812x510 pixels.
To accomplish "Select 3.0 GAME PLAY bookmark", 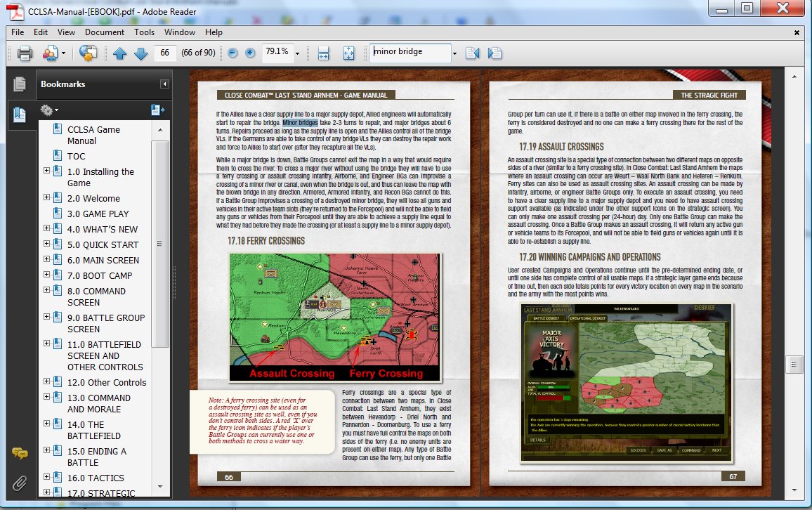I will tap(98, 214).
